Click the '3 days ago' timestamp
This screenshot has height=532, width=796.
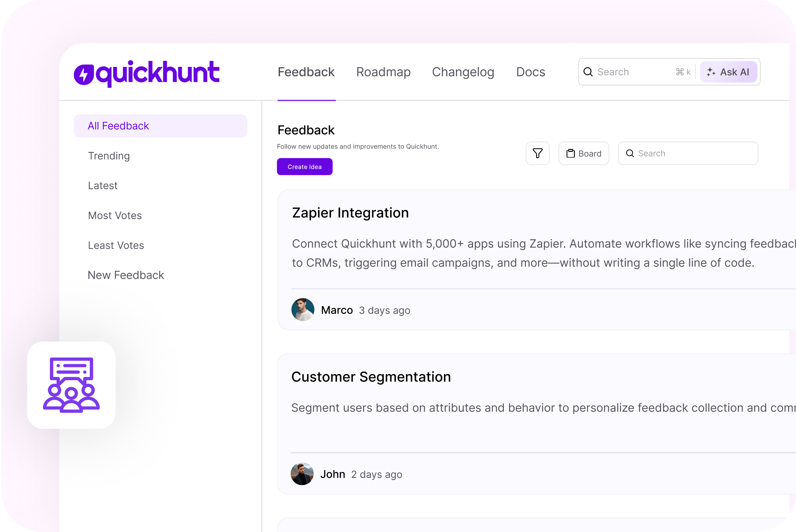coord(385,310)
